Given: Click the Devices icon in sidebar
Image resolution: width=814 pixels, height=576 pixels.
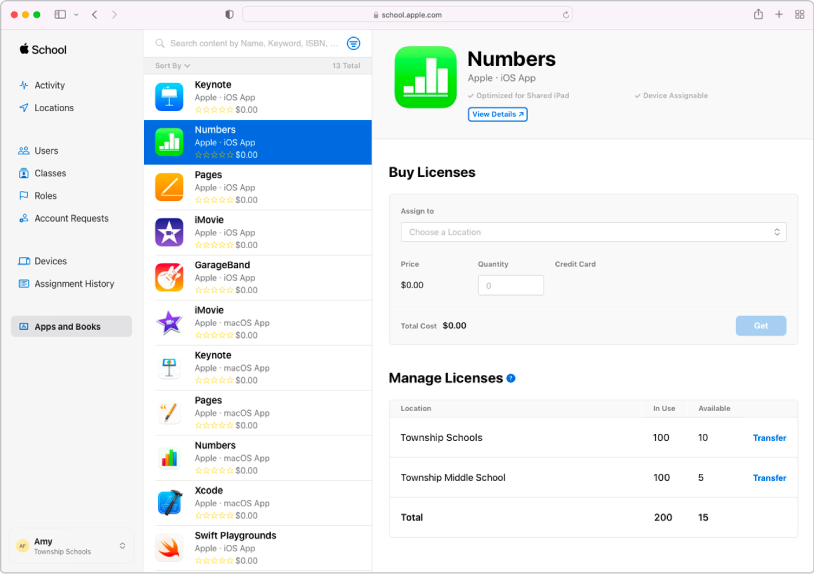Looking at the screenshot, I should [22, 261].
